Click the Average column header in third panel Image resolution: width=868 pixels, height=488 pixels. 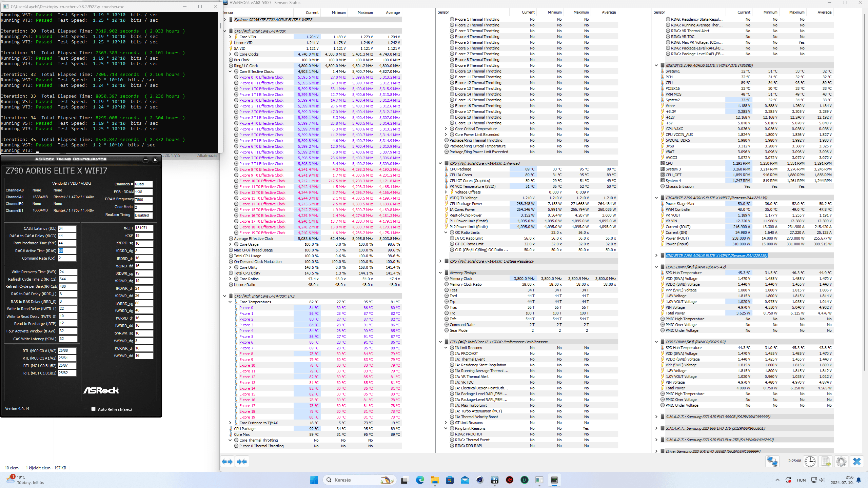pos(824,12)
